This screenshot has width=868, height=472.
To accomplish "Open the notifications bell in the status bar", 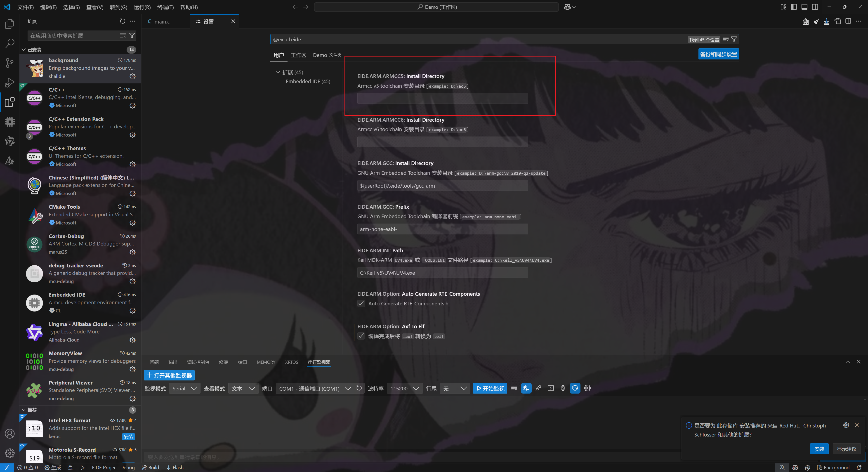I will (x=859, y=468).
